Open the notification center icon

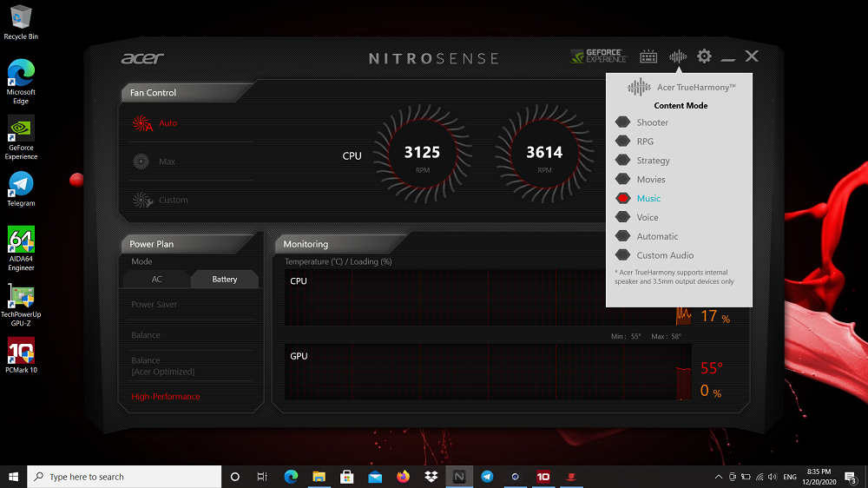pyautogui.click(x=851, y=477)
